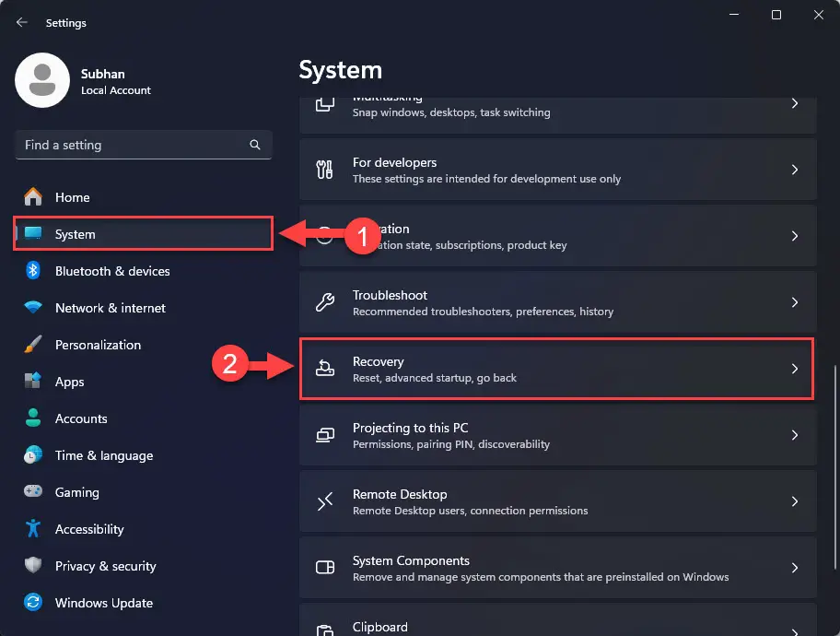The height and width of the screenshot is (636, 840).
Task: Click the Troubleshoot wrench icon
Action: [324, 302]
